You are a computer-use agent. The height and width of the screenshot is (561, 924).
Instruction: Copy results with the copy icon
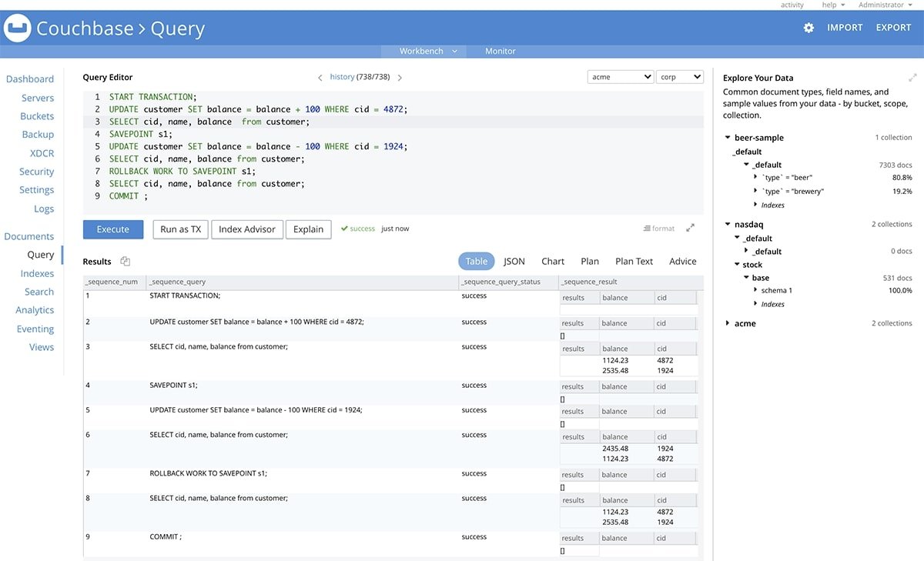pyautogui.click(x=126, y=262)
